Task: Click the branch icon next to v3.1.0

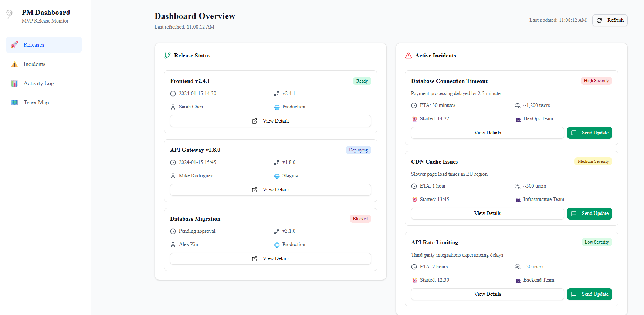Action: tap(277, 231)
